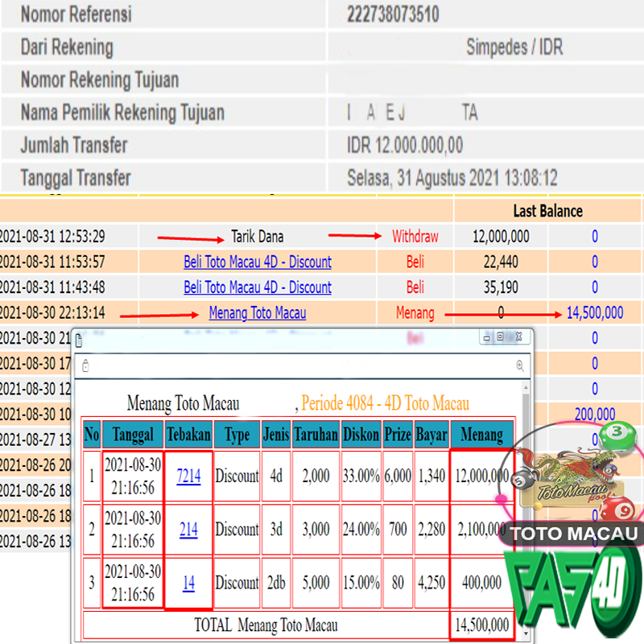Click the popup scrollbar down arrow
The width and height of the screenshot is (644, 644).
coord(526,634)
